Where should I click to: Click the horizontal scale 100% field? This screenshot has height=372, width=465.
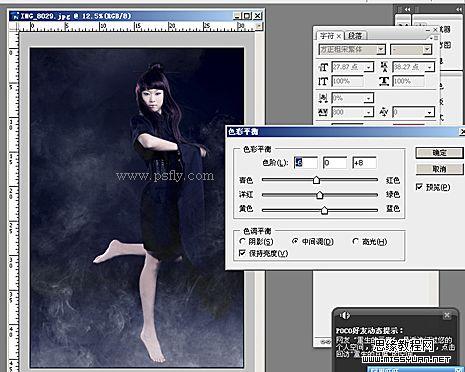coord(408,81)
